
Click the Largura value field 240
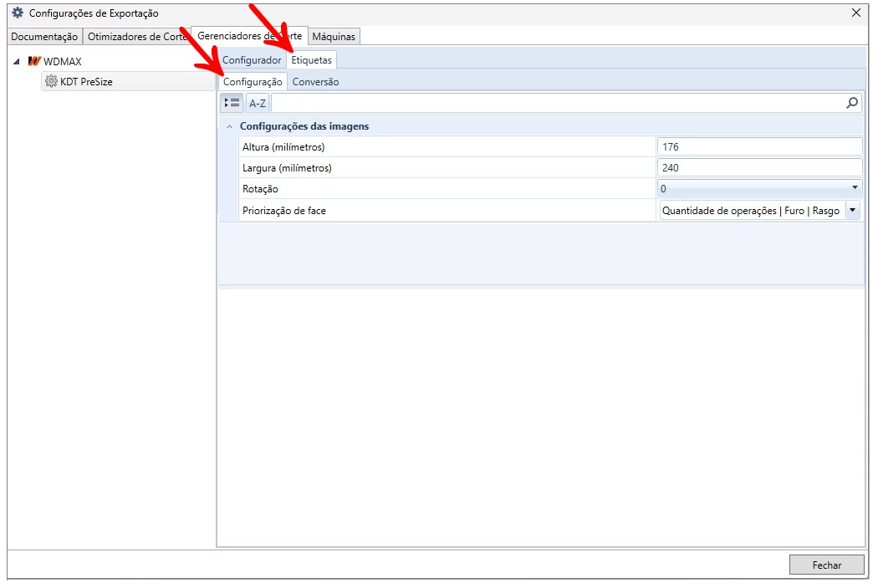(759, 167)
